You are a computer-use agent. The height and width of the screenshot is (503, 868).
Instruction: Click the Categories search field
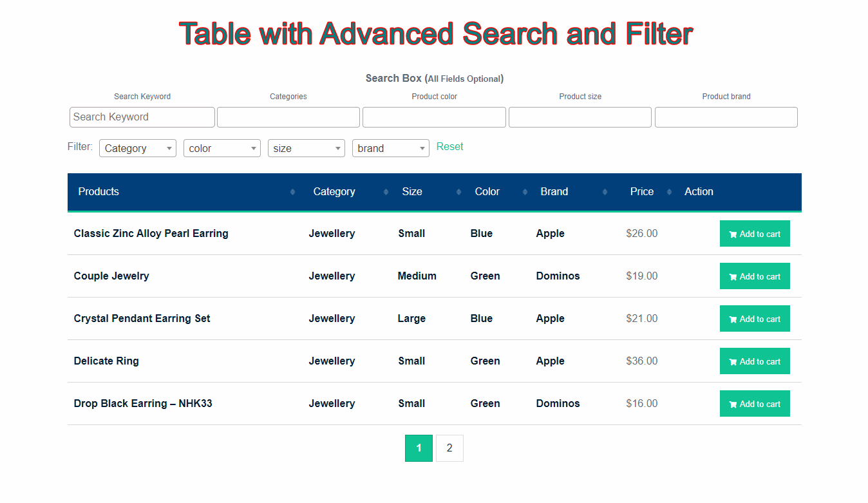pos(288,117)
